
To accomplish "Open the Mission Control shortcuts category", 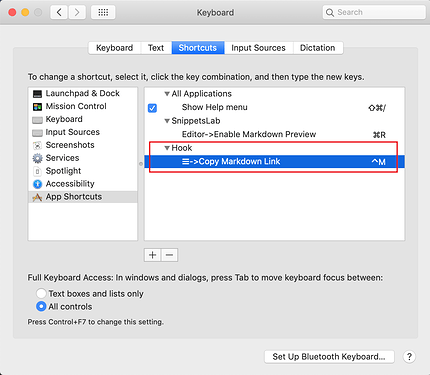I will click(76, 106).
